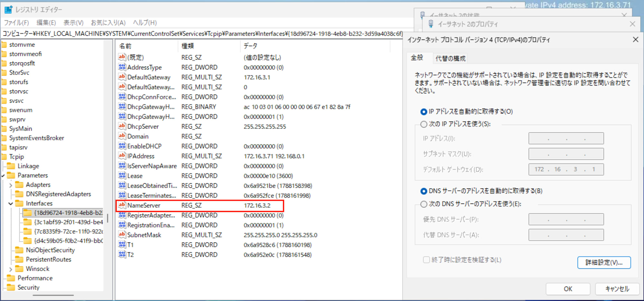Select the LeaseObtainedTi... value row

(215, 186)
